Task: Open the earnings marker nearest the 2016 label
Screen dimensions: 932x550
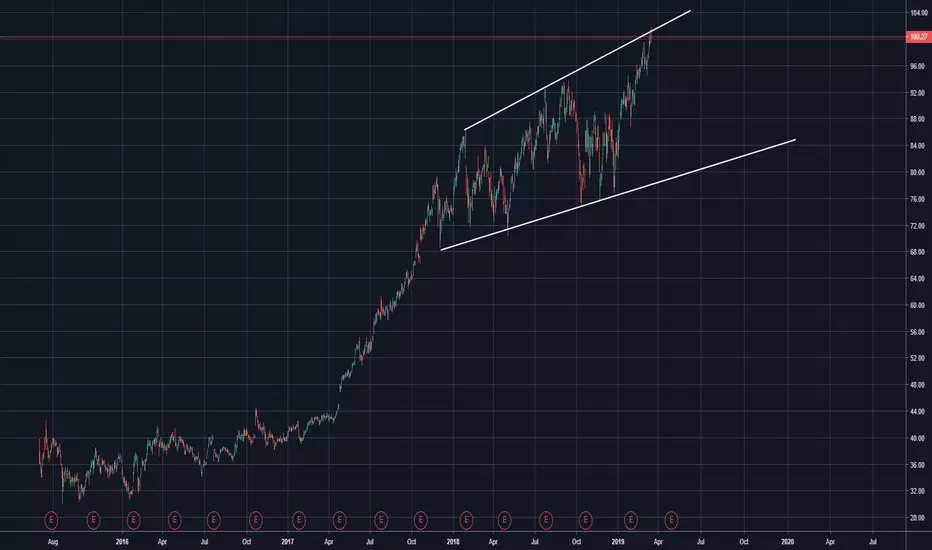Action: tap(133, 520)
